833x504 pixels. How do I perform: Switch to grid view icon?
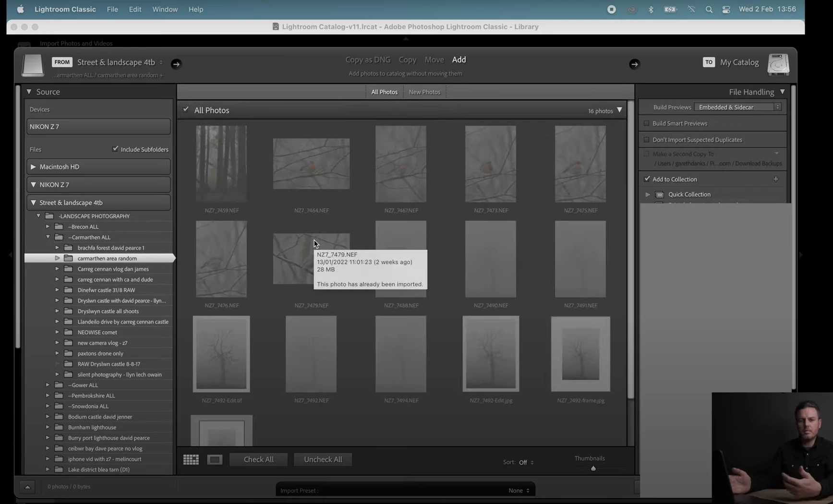191,459
